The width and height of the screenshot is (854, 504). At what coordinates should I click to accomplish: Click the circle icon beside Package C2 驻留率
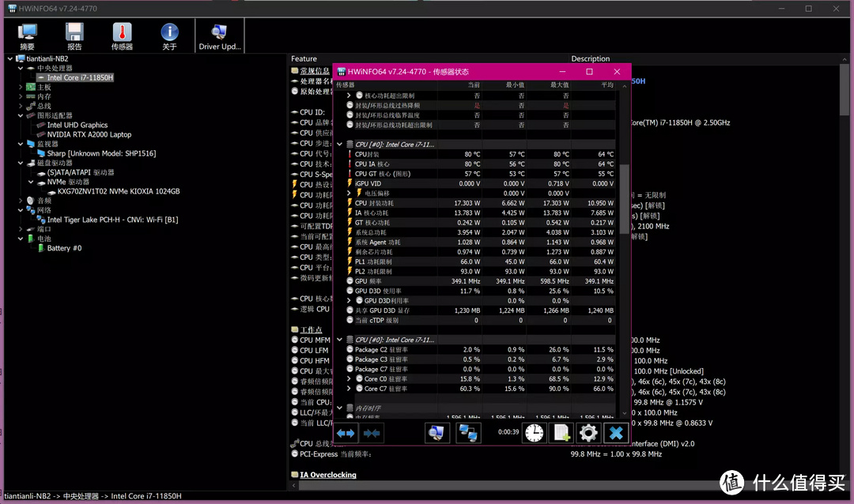[x=350, y=349]
